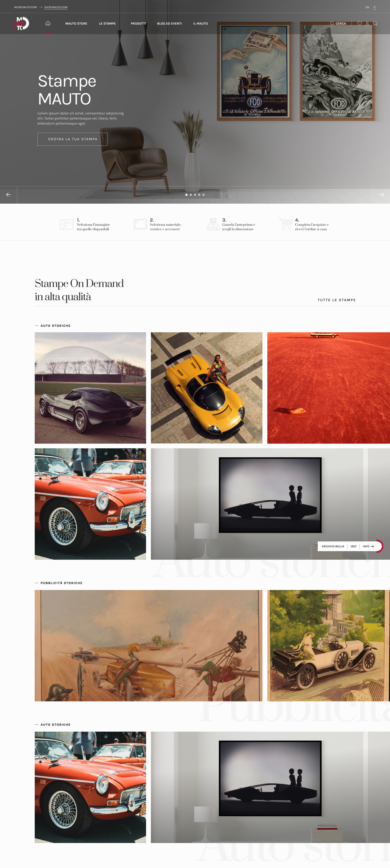The width and height of the screenshot is (390, 868).
Task: Open the MAUTO STORE menu item
Action: pyautogui.click(x=76, y=24)
